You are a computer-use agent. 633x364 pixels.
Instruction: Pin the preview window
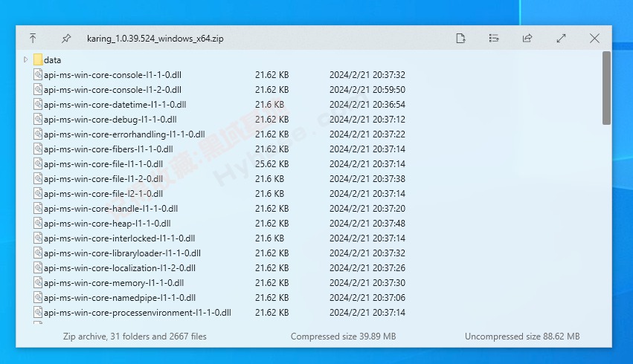66,39
